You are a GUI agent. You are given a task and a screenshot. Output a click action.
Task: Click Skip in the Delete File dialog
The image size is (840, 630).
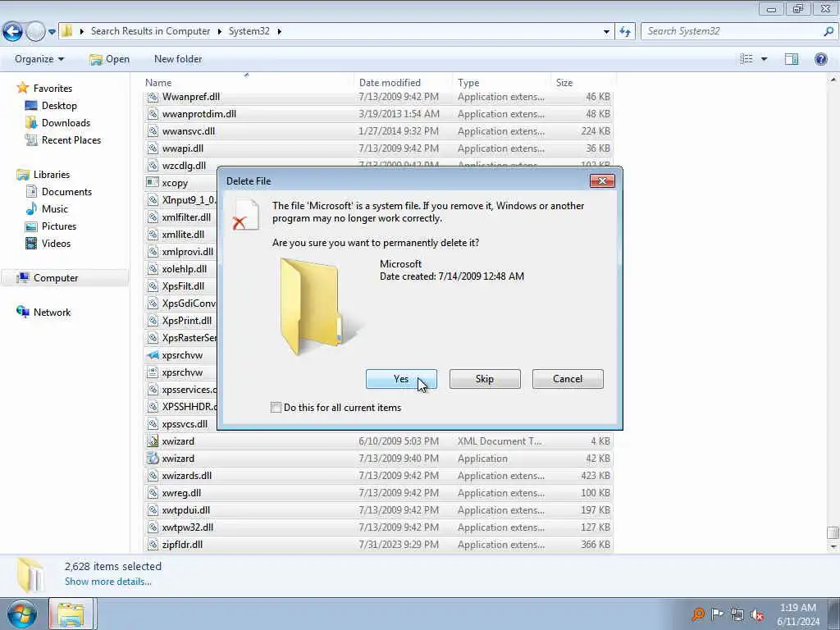pos(485,379)
